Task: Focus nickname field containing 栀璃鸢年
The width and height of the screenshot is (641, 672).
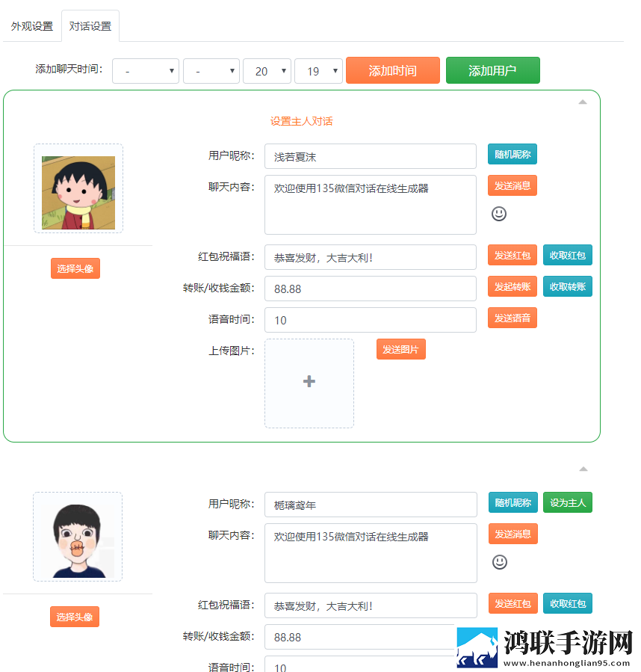Action: (x=371, y=505)
